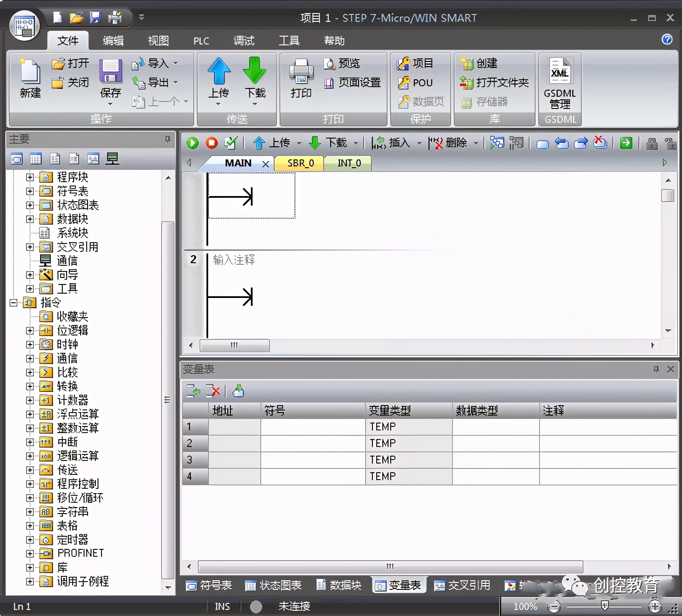Expand the 定时器 instruction folder
The image size is (682, 616).
point(30,540)
